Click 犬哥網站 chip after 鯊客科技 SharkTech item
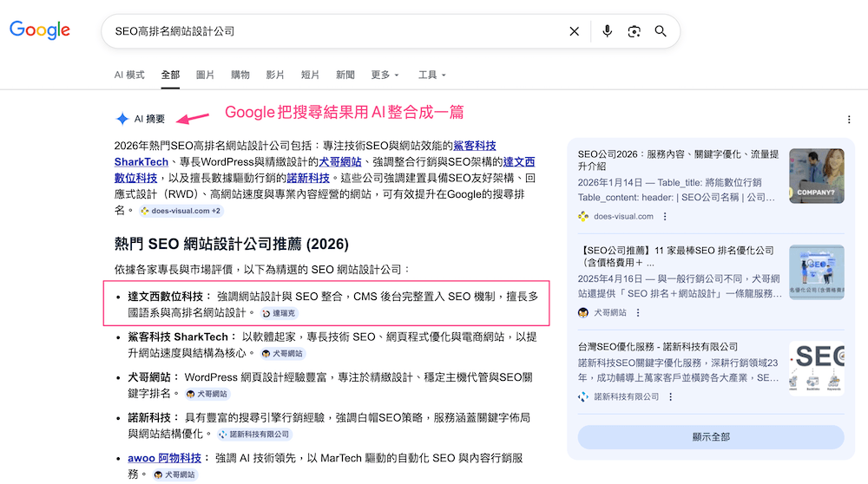This screenshot has width=868, height=484. tap(283, 353)
